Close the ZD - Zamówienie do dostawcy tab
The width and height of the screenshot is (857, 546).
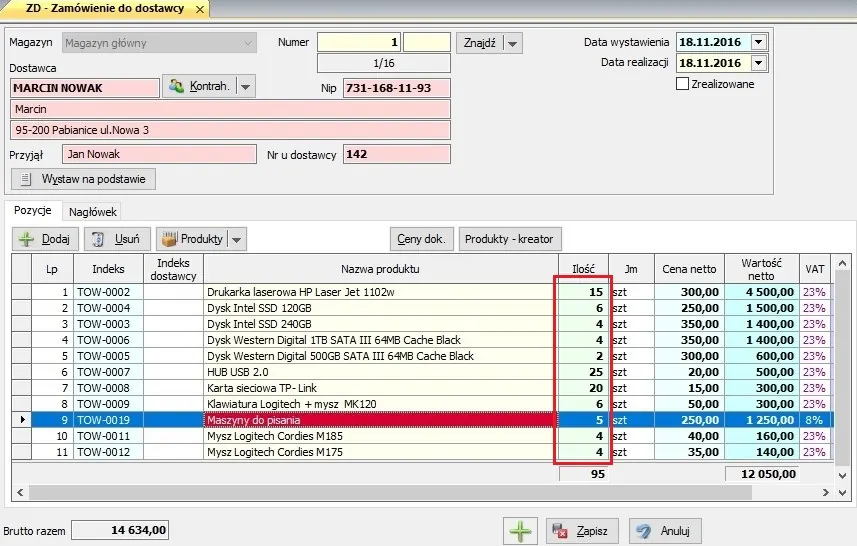pyautogui.click(x=200, y=9)
